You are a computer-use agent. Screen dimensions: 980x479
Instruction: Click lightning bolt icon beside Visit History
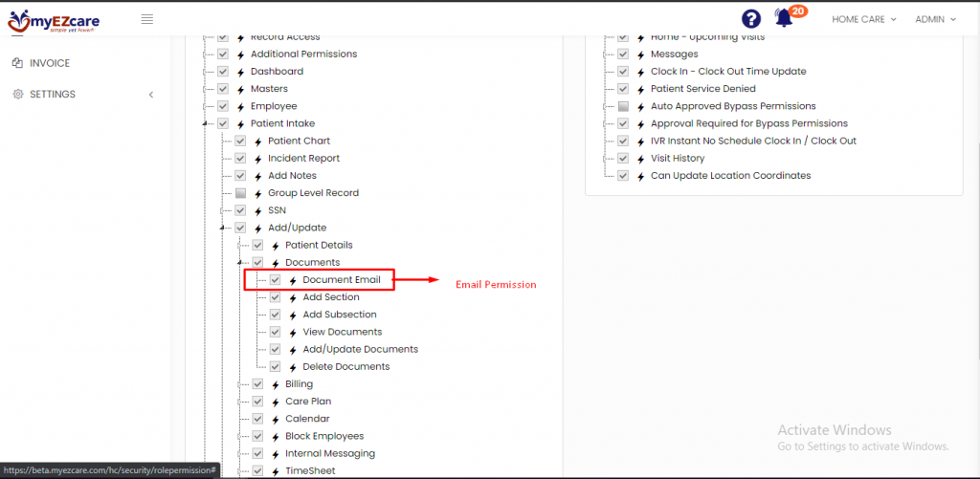pyautogui.click(x=640, y=160)
